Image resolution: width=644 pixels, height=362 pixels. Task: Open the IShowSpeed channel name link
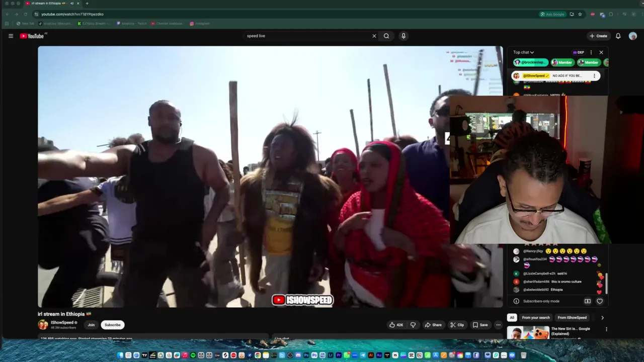tap(62, 322)
